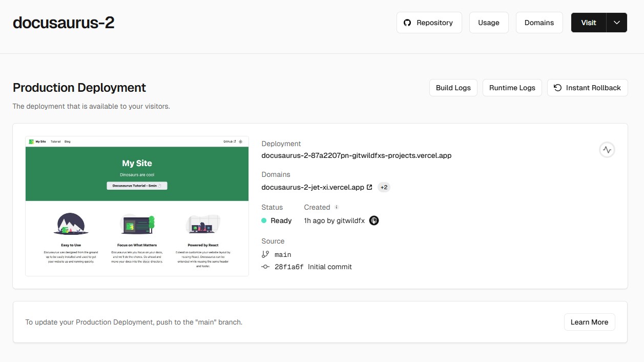Open domain docusaurus-2-jet-xi.vercel.app

[313, 187]
